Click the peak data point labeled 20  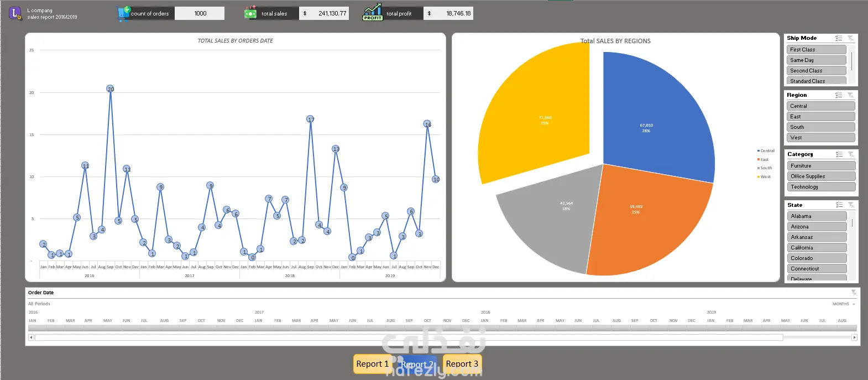(x=111, y=89)
